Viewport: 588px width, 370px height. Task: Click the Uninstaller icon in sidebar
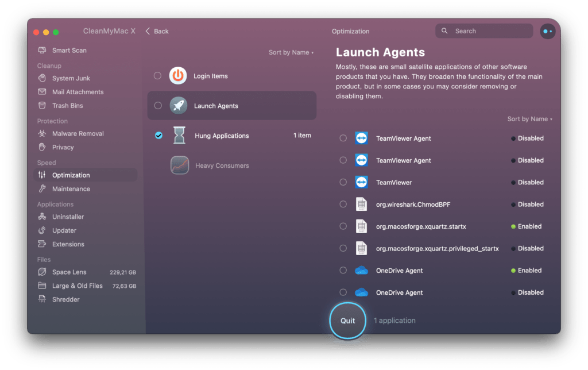pos(42,217)
